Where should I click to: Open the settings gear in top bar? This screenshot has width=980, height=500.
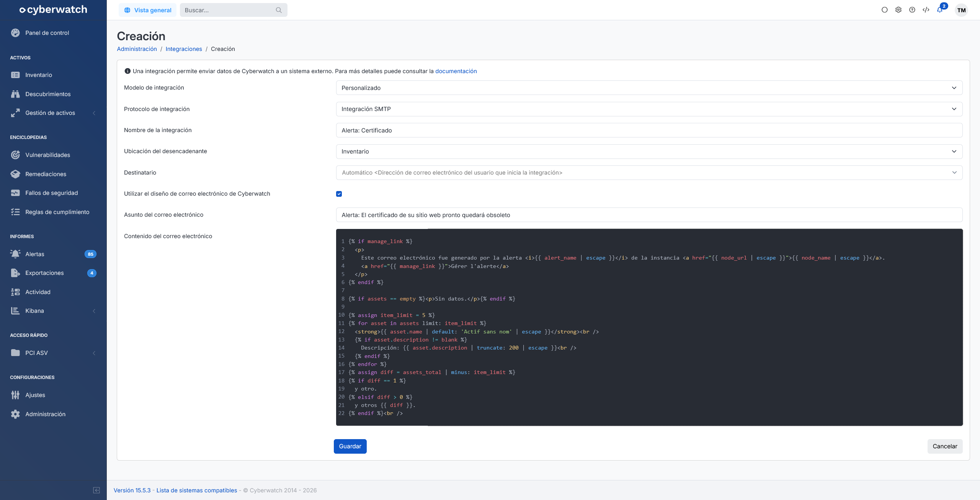pyautogui.click(x=898, y=10)
